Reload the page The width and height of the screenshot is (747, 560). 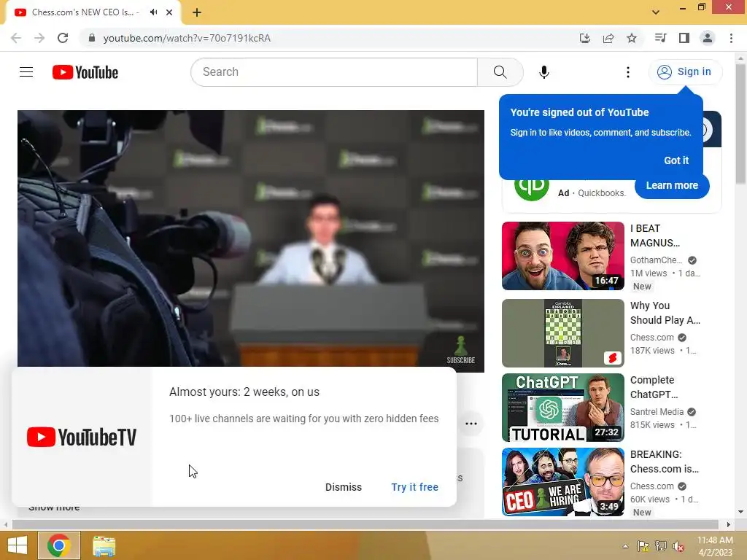pyautogui.click(x=63, y=38)
